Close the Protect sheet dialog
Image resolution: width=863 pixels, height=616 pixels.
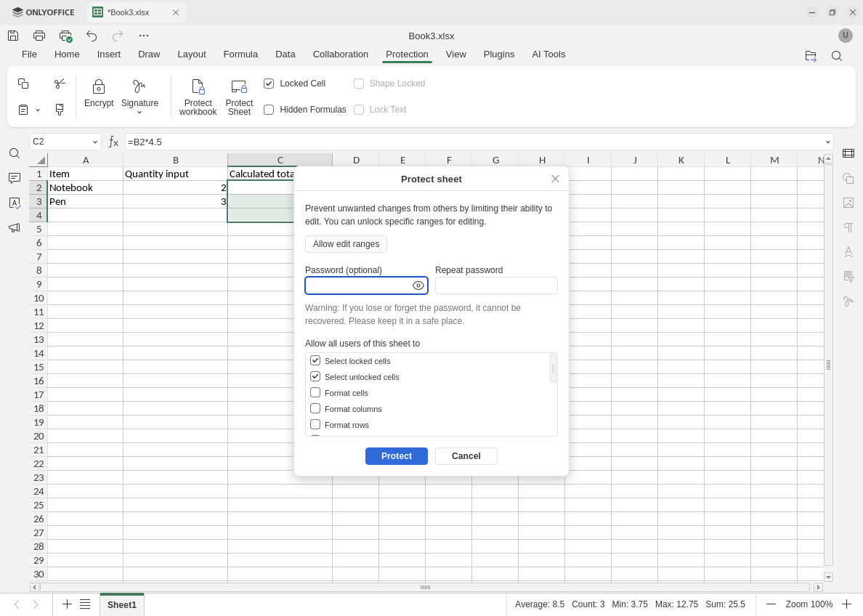tap(555, 179)
